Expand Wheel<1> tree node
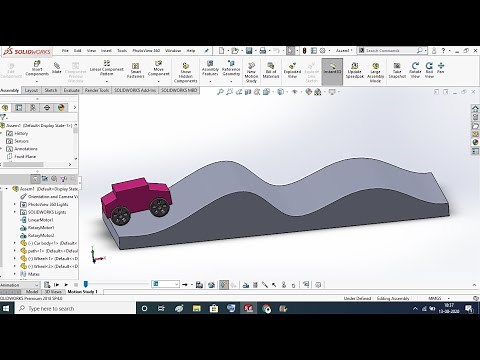480x360 pixels. coord(15,259)
